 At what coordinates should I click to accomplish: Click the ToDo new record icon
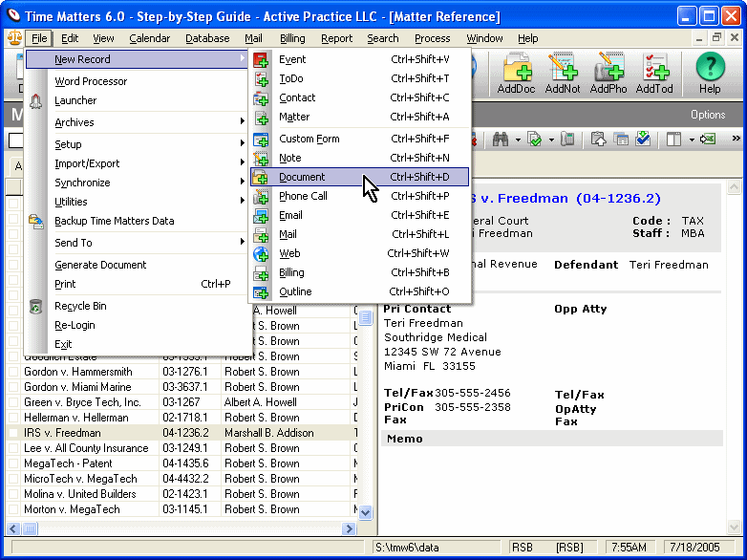point(261,78)
